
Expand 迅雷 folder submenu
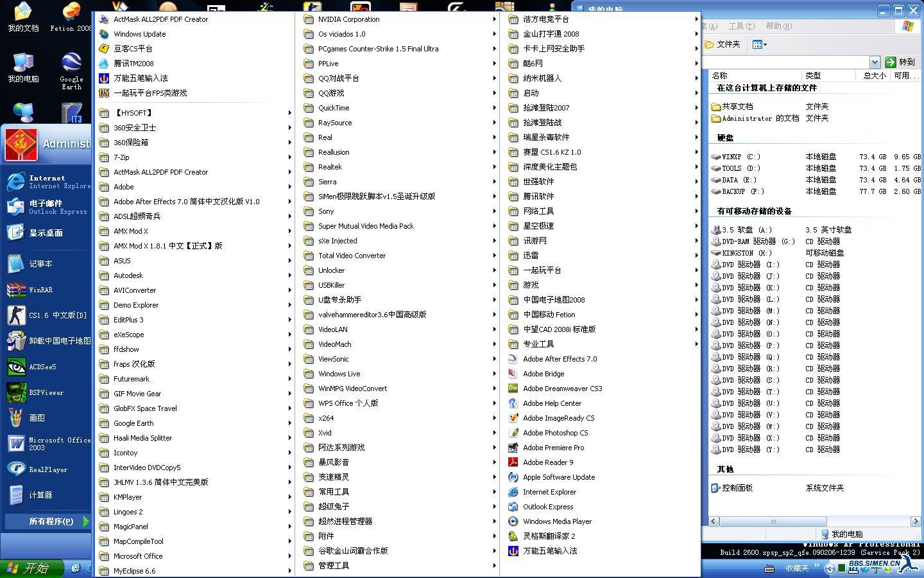coord(603,256)
